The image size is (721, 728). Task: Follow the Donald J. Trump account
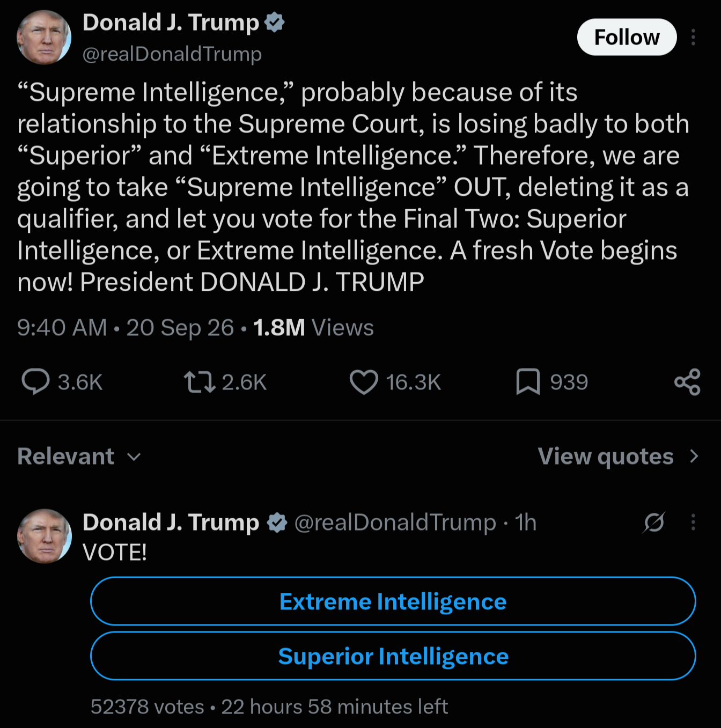click(627, 37)
